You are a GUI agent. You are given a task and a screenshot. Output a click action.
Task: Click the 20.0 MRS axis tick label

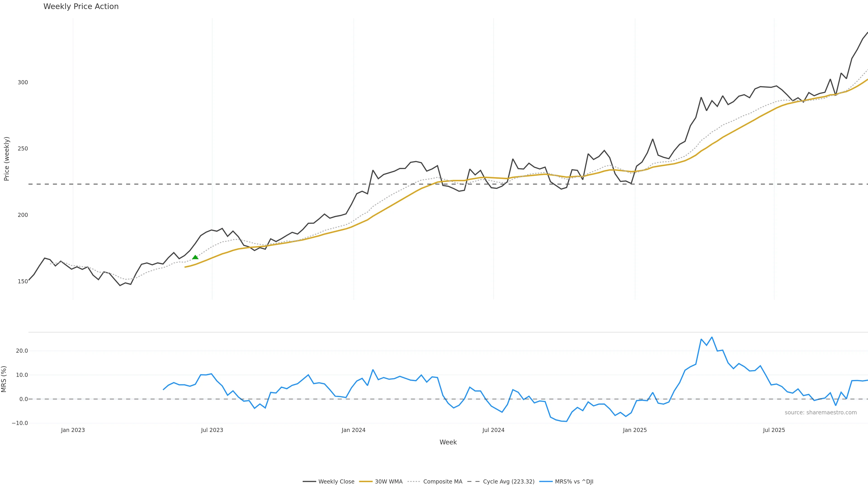pyautogui.click(x=22, y=351)
